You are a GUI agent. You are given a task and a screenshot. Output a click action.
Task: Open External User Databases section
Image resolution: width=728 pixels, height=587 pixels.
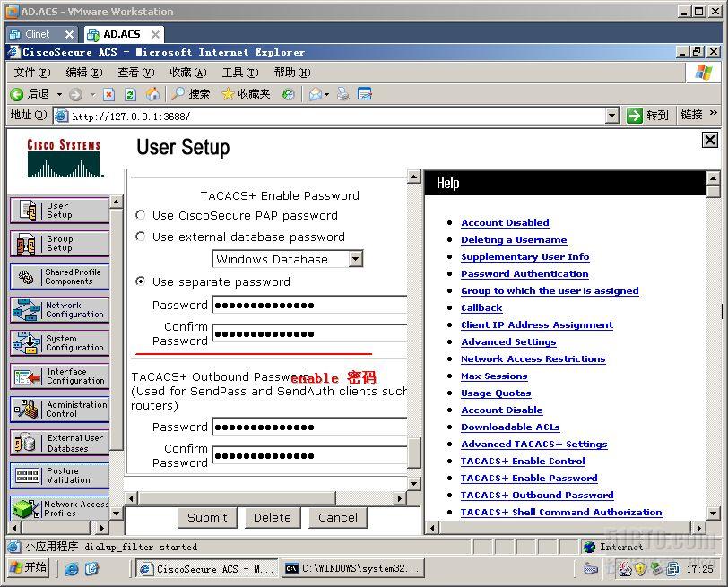pos(59,443)
